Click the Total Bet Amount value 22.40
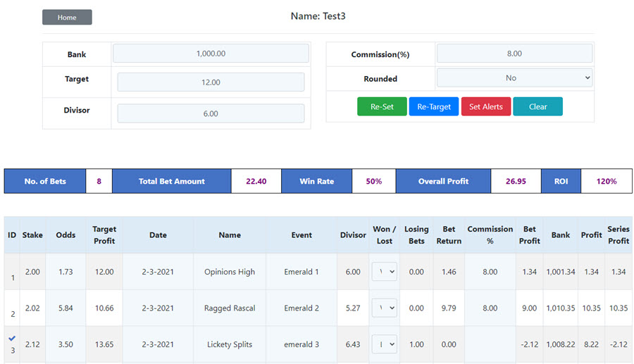 [256, 182]
